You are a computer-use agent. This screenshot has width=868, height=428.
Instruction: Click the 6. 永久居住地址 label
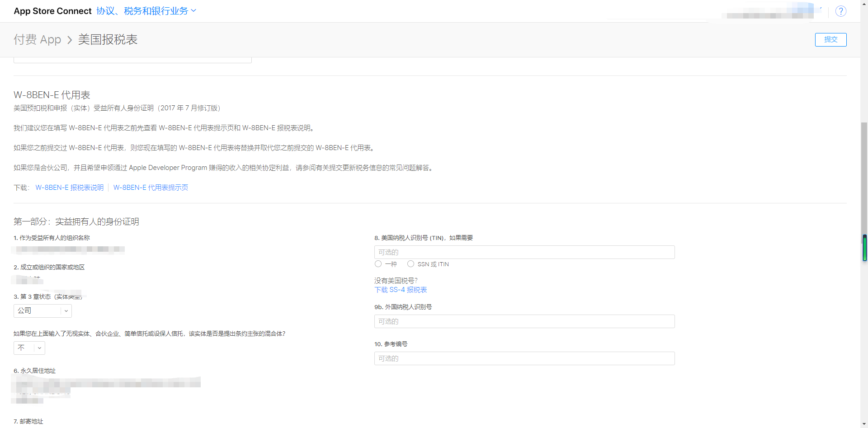(x=34, y=371)
